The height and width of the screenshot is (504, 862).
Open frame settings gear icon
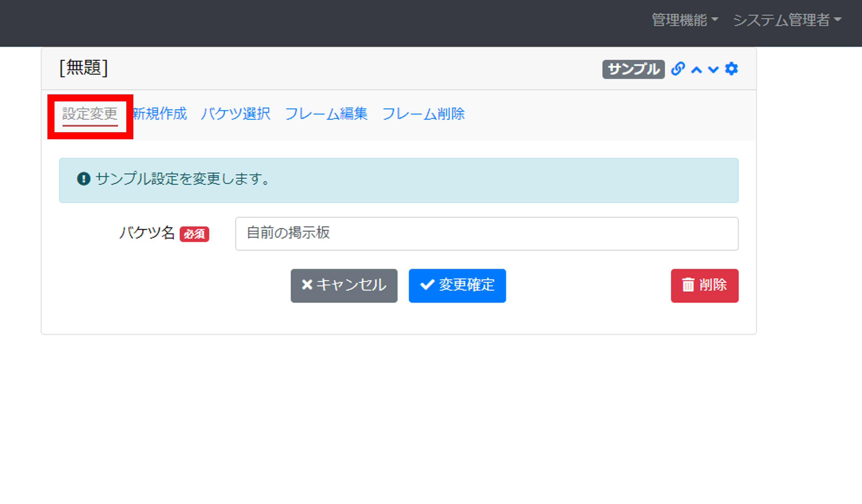click(x=731, y=69)
